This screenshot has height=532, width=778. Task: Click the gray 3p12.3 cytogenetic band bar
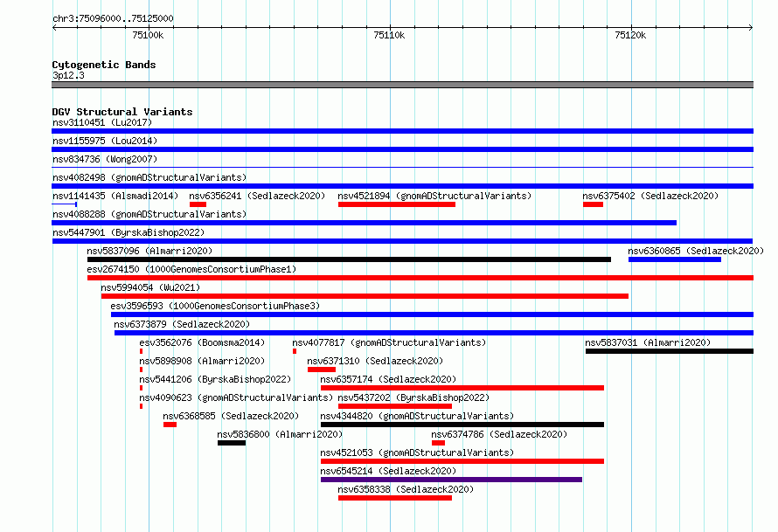click(402, 85)
